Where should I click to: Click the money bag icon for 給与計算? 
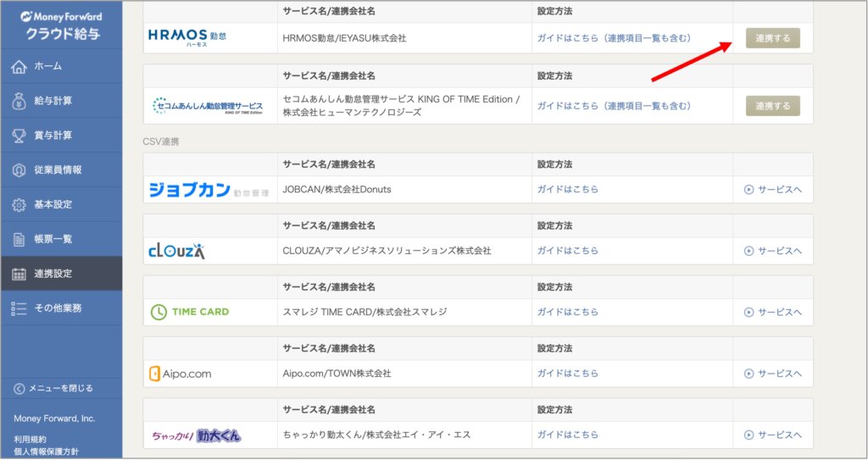pos(19,101)
